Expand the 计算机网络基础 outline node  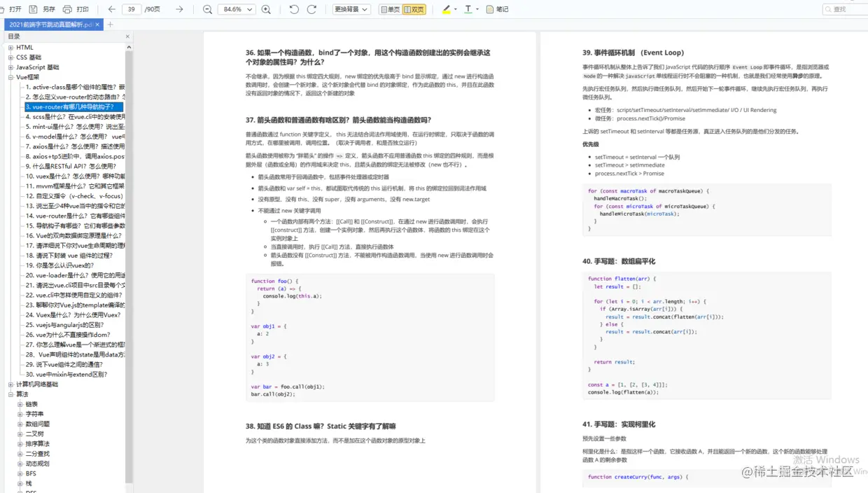click(10, 384)
